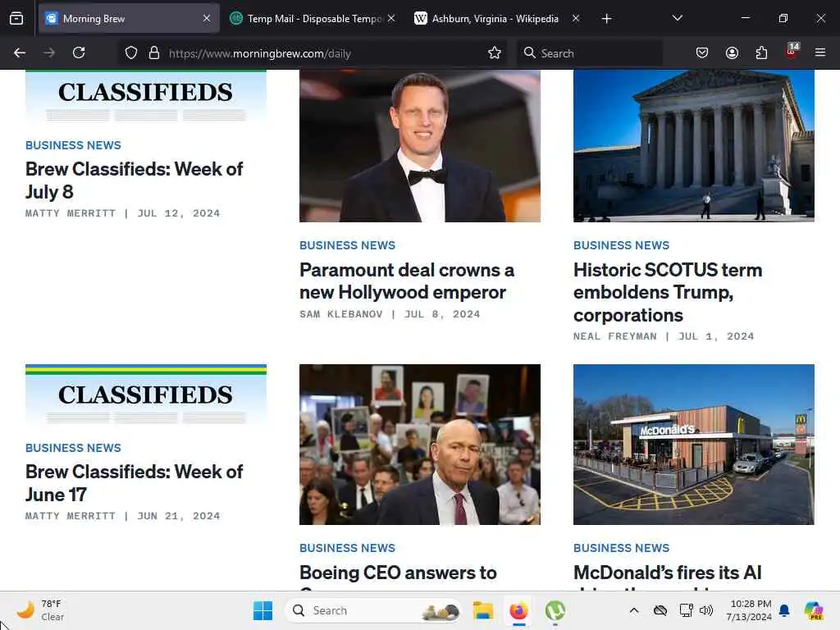
Task: Switch to Temp Mail tab
Action: [x=313, y=19]
